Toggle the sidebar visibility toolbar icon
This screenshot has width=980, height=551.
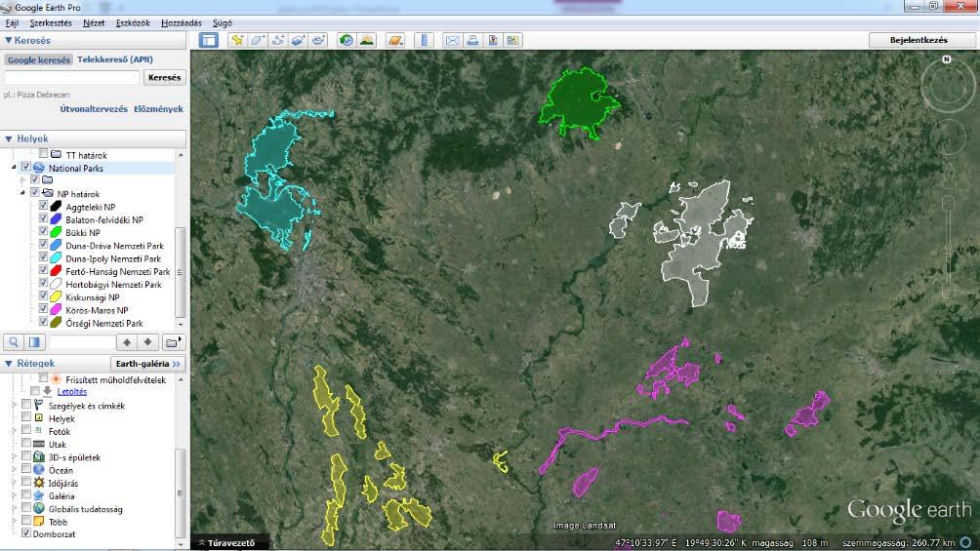point(209,40)
